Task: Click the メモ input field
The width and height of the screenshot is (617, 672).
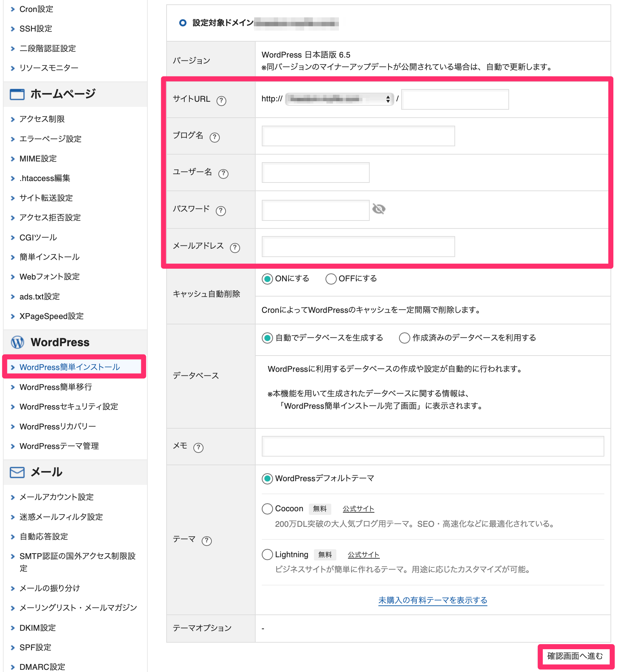Action: point(433,446)
